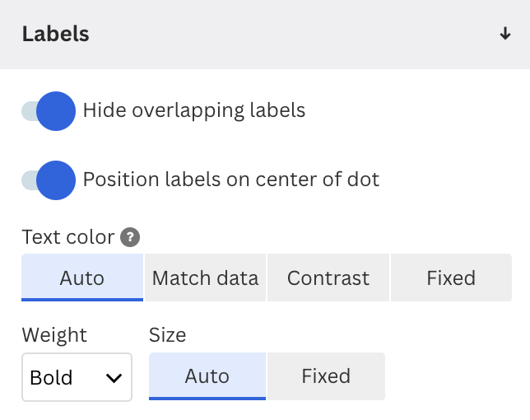Collapse Labels section with arrow icon
Viewport: 530px width, 420px height.
[505, 34]
